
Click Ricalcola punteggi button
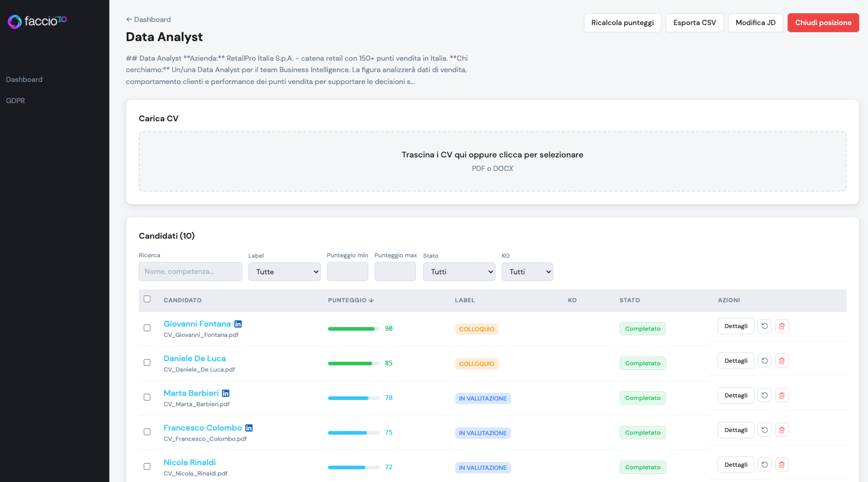[622, 23]
